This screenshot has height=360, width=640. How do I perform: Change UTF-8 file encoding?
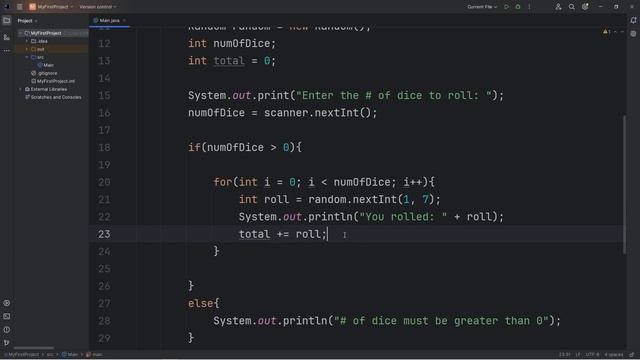tap(592, 355)
